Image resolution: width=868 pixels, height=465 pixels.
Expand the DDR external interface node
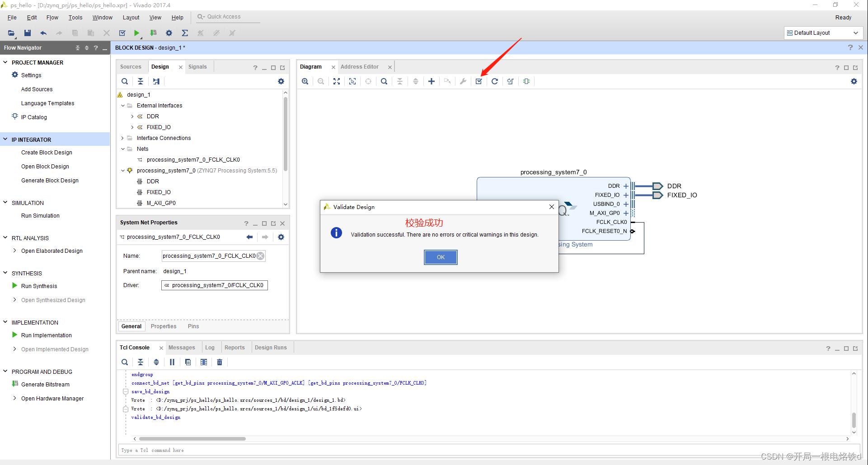point(132,116)
